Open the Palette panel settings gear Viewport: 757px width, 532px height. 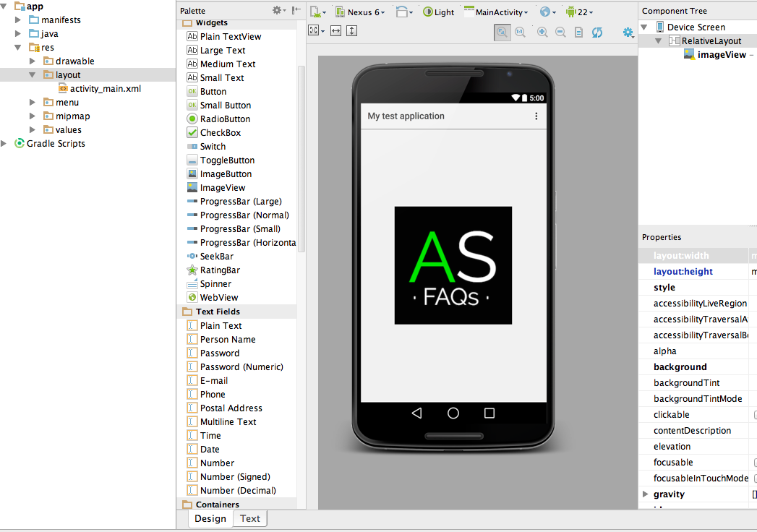pyautogui.click(x=277, y=10)
